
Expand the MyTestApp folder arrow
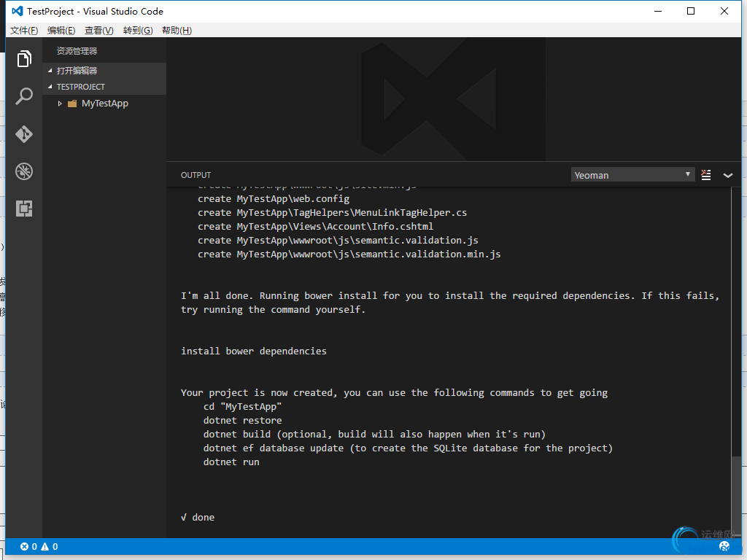tap(60, 104)
